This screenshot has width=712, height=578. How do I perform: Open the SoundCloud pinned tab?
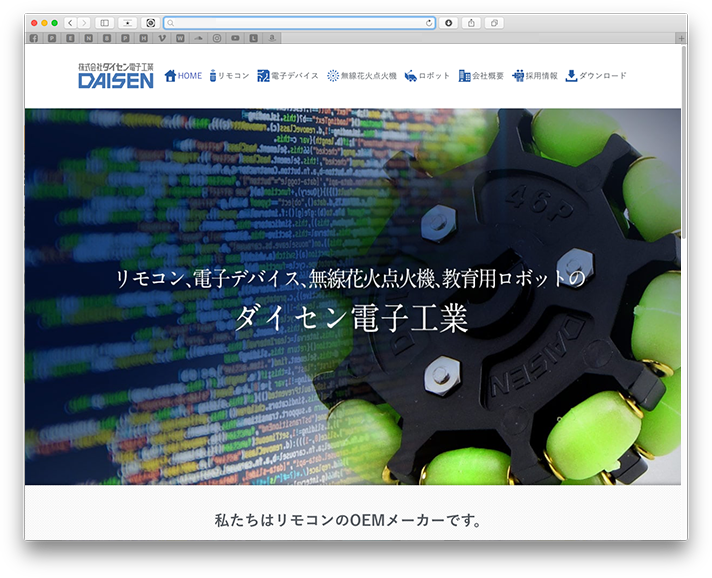click(198, 39)
